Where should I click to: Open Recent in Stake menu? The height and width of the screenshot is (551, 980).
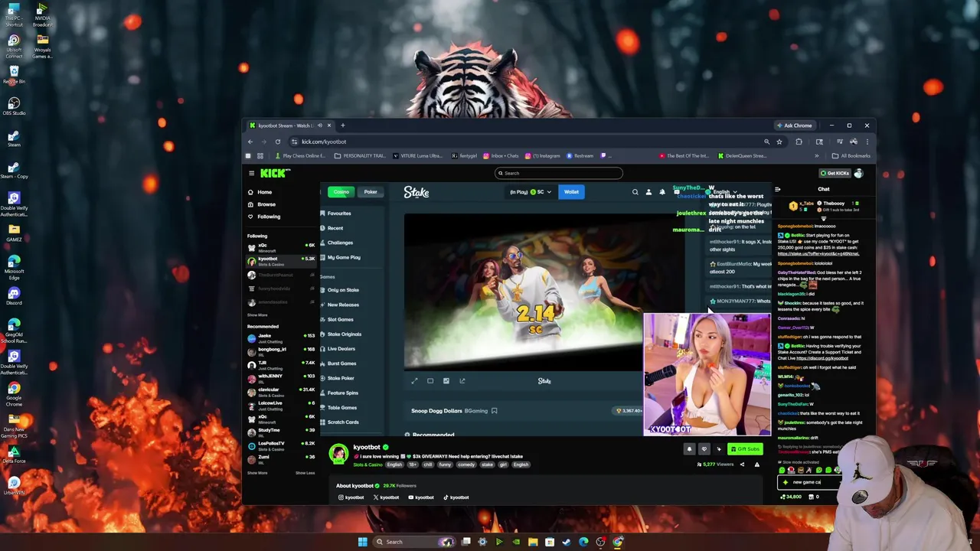335,228
